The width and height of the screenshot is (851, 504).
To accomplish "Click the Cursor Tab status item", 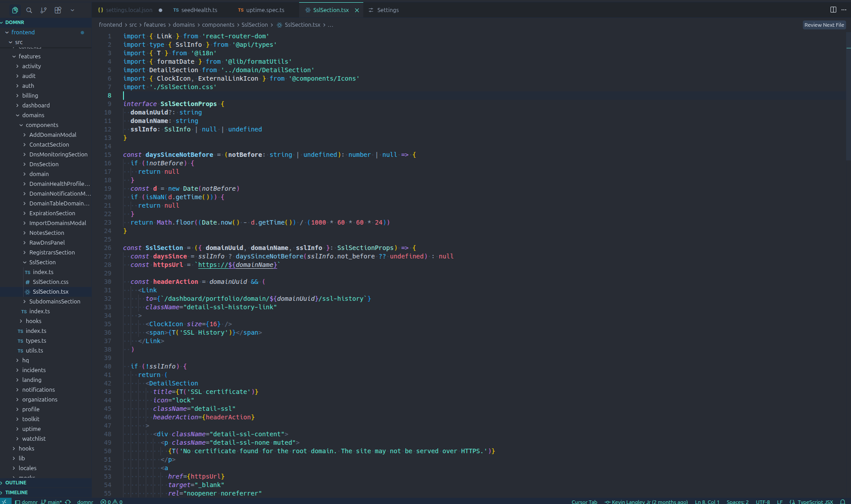I will tap(584, 502).
